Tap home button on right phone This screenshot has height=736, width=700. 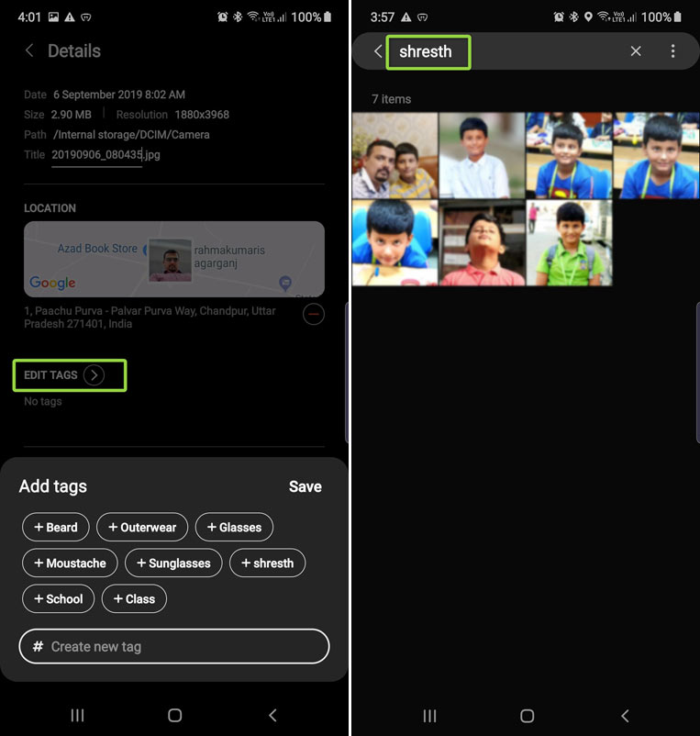(x=528, y=716)
